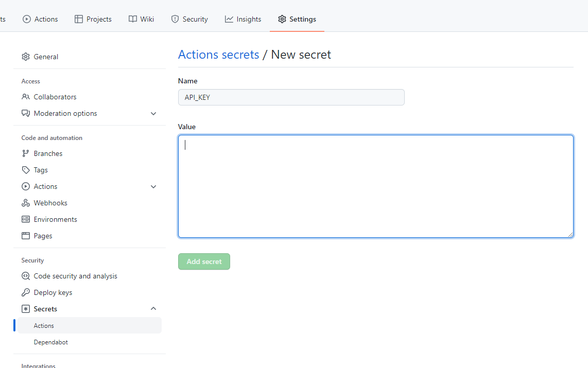This screenshot has width=588, height=368.
Task: Open Pages using its browser-window icon
Action: point(25,235)
